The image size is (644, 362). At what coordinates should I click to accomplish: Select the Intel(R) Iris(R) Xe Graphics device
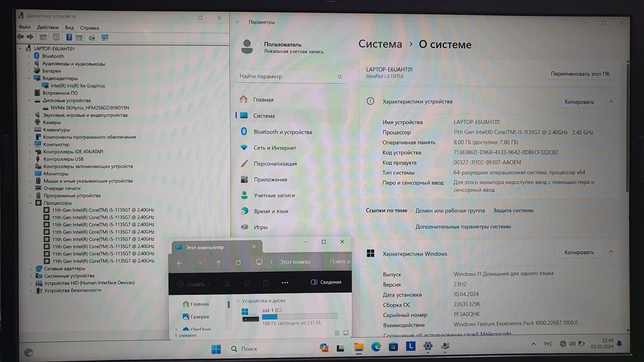(x=78, y=86)
